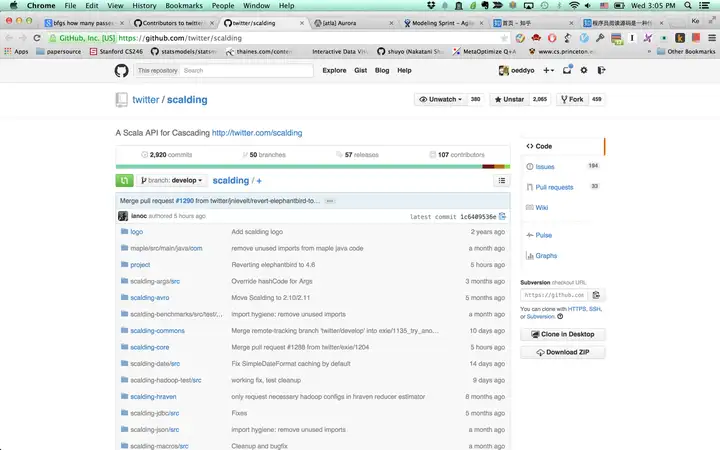Image resolution: width=720 pixels, height=450 pixels.
Task: Open macOS Spotlight search icon
Action: pyautogui.click(x=687, y=6)
